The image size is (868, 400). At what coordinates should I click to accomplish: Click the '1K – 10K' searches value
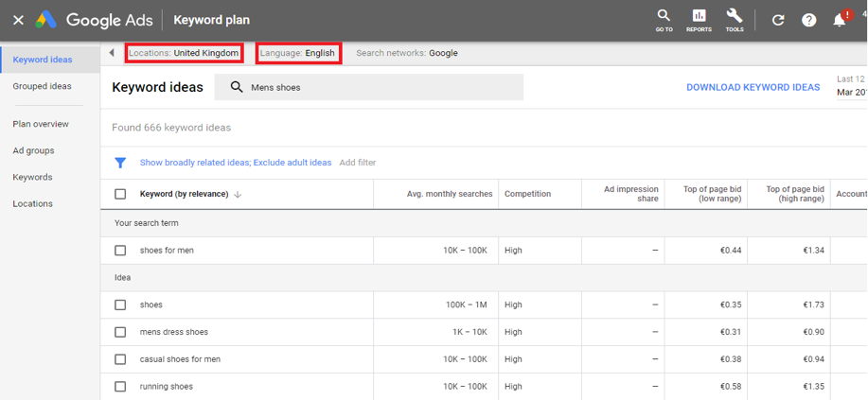click(x=469, y=332)
